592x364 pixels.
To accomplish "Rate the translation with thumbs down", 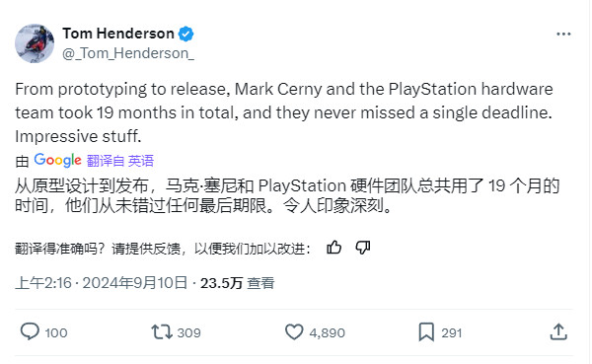I will (363, 248).
